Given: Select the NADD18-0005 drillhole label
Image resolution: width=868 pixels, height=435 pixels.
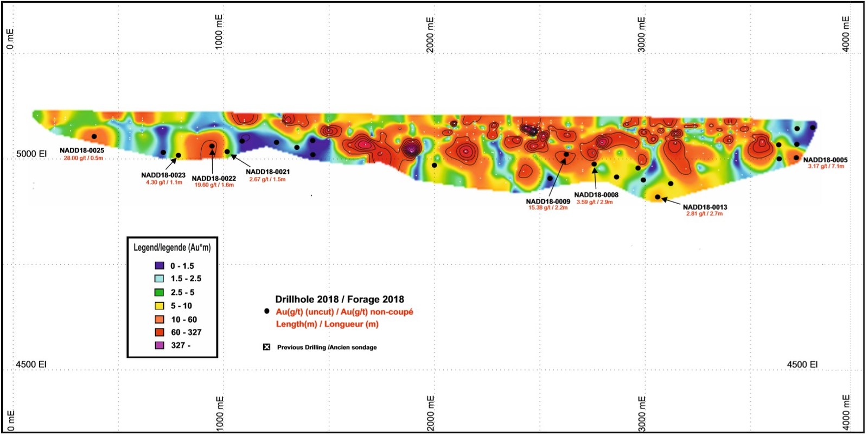Looking at the screenshot, I should (825, 160).
